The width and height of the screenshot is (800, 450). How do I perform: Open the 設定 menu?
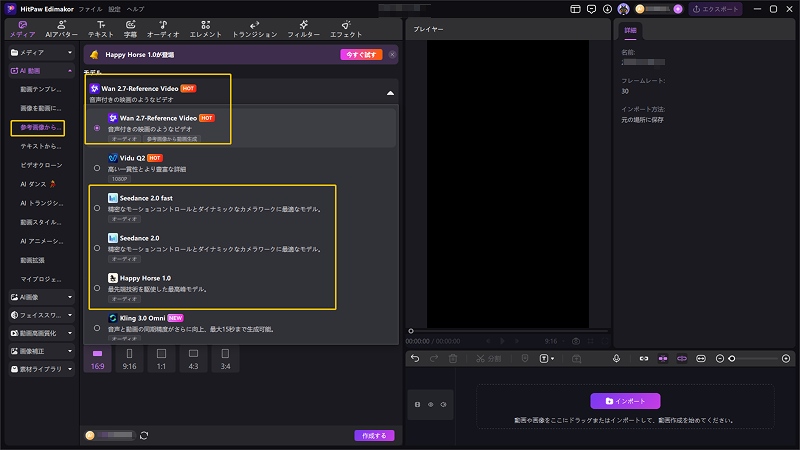coord(114,9)
